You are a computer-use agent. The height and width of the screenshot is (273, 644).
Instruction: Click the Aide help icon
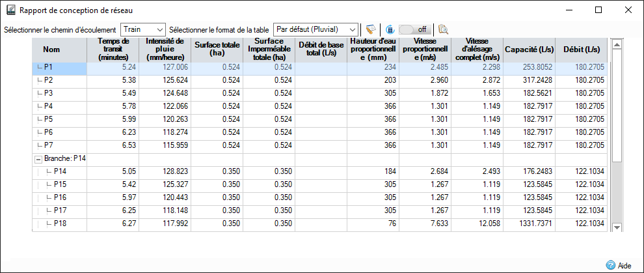(x=611, y=265)
